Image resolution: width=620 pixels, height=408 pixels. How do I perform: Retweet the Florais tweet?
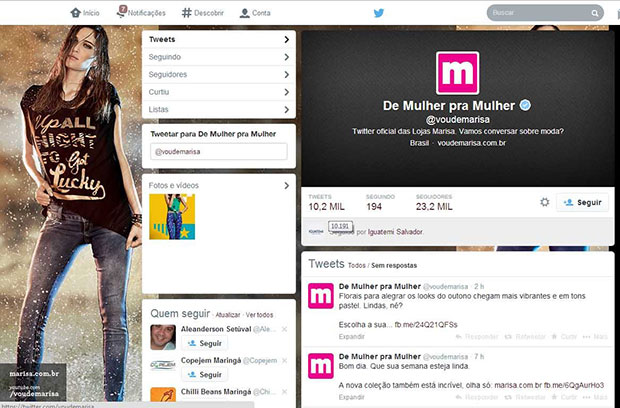point(525,336)
